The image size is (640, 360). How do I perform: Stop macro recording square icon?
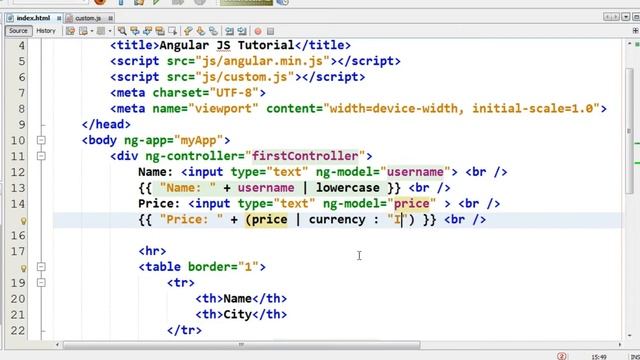(x=270, y=31)
